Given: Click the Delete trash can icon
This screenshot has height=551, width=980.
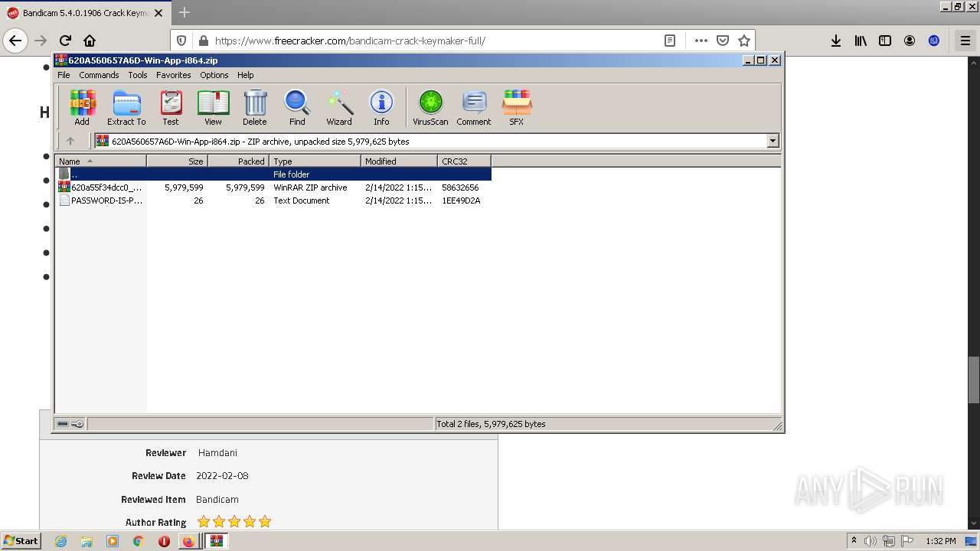Looking at the screenshot, I should [255, 107].
